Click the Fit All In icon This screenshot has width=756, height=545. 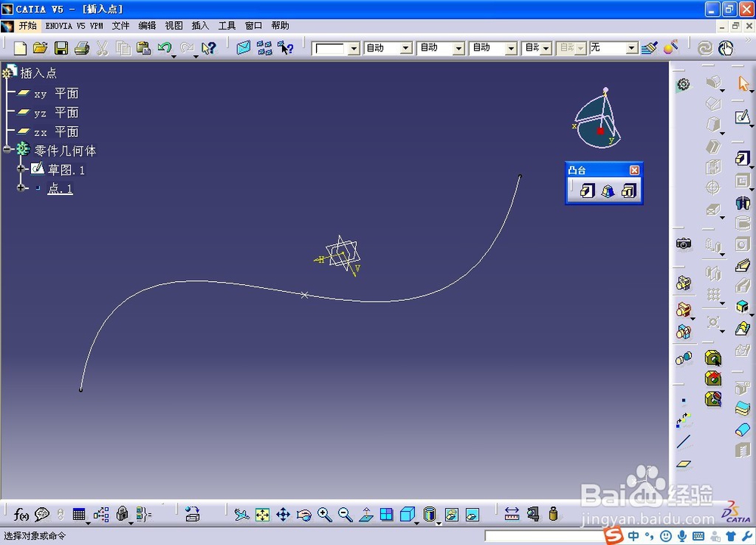coord(262,515)
